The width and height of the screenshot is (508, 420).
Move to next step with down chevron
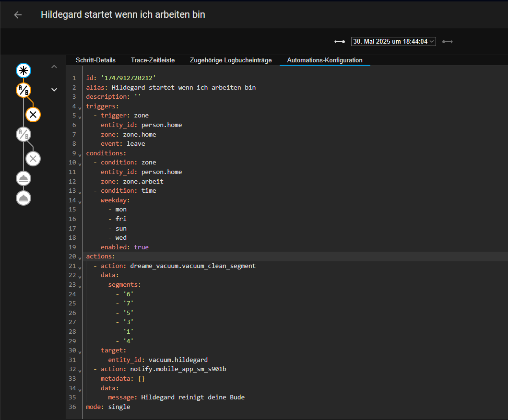[54, 90]
